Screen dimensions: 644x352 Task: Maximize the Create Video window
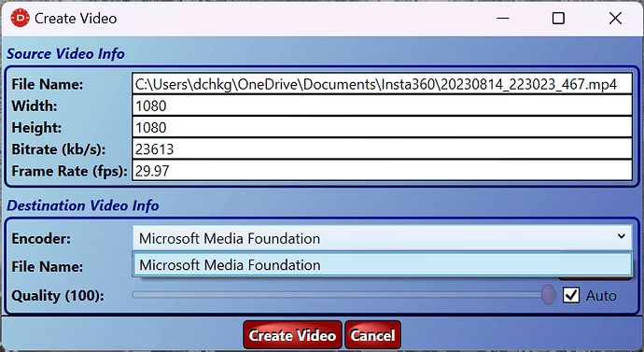coord(558,18)
